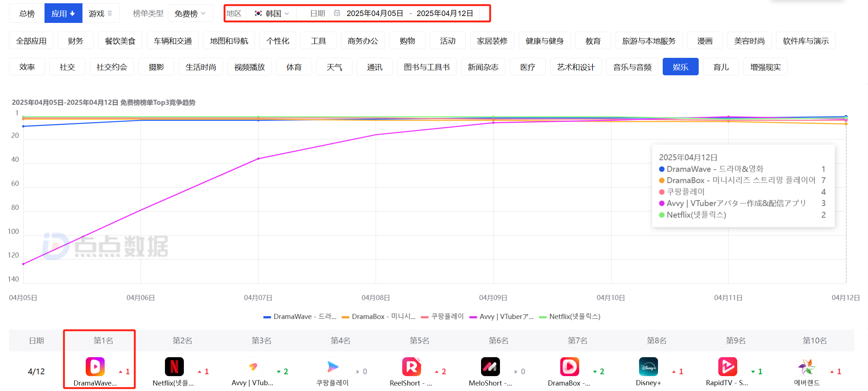
Task: Toggle the Avvy VTuber legend entry
Action: tap(501, 317)
